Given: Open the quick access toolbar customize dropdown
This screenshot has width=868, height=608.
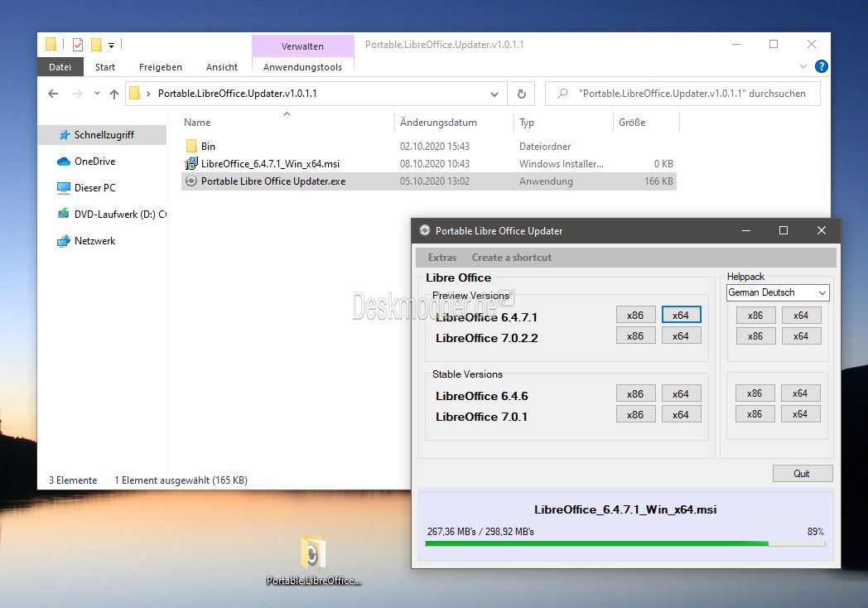Looking at the screenshot, I should click(111, 45).
